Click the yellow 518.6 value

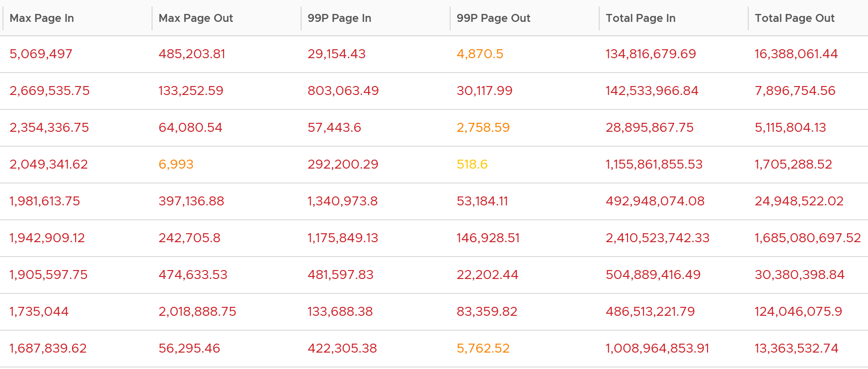tap(472, 165)
